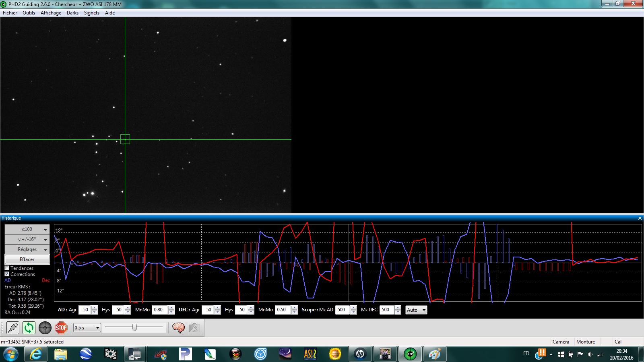Click the PHD2 taskbar icon
Image resolution: width=644 pixels, height=362 pixels.
410,354
